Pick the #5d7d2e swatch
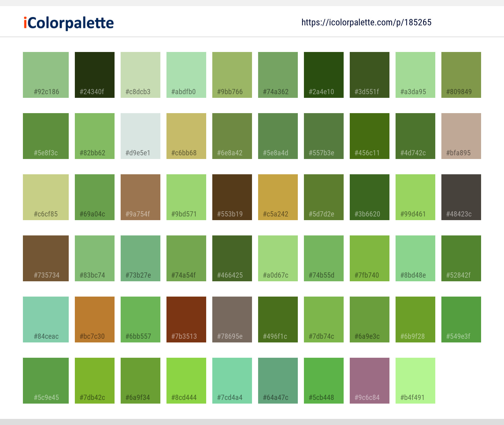504x425 pixels. [x=324, y=197]
